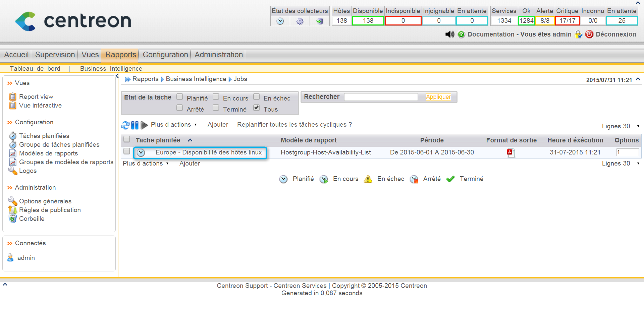
Task: Click the red Déconnexion power icon
Action: [x=589, y=34]
